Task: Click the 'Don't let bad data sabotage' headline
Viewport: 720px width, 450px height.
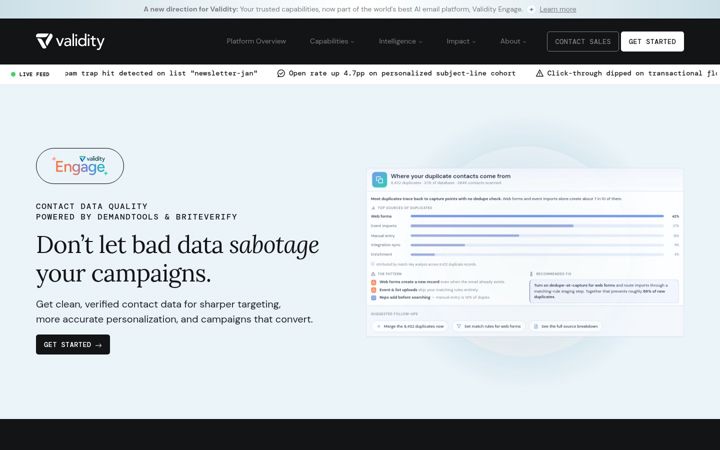Action: click(177, 259)
